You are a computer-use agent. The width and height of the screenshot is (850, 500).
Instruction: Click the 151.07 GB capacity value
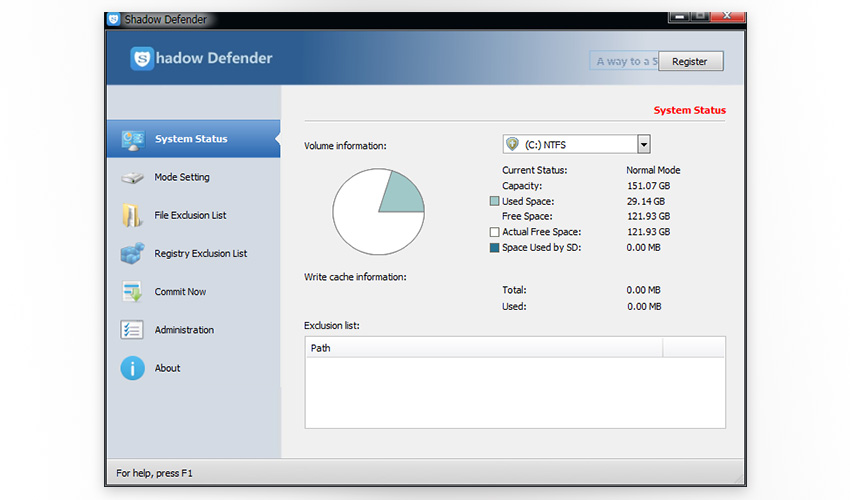click(x=649, y=186)
